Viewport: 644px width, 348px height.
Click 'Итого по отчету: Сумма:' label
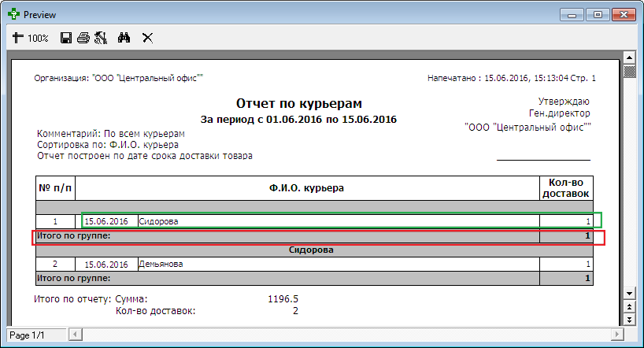91,299
